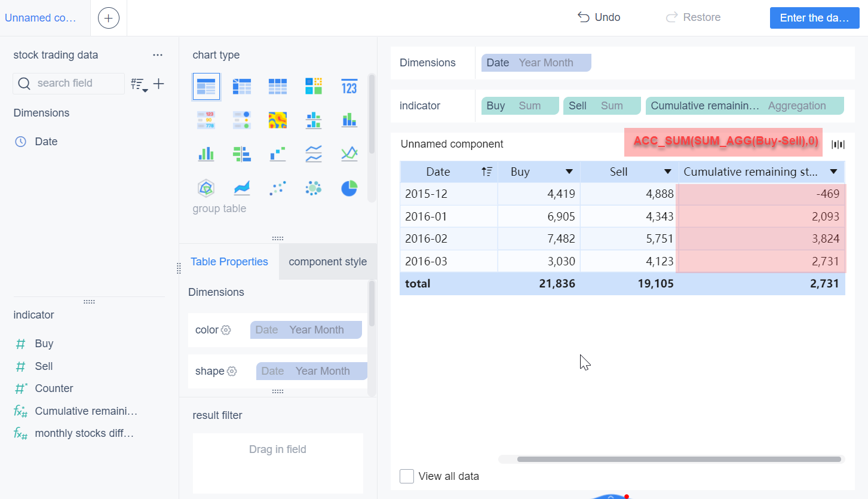Select the colored dots indicator chart type
Screen dimensions: 868x499
click(242, 120)
